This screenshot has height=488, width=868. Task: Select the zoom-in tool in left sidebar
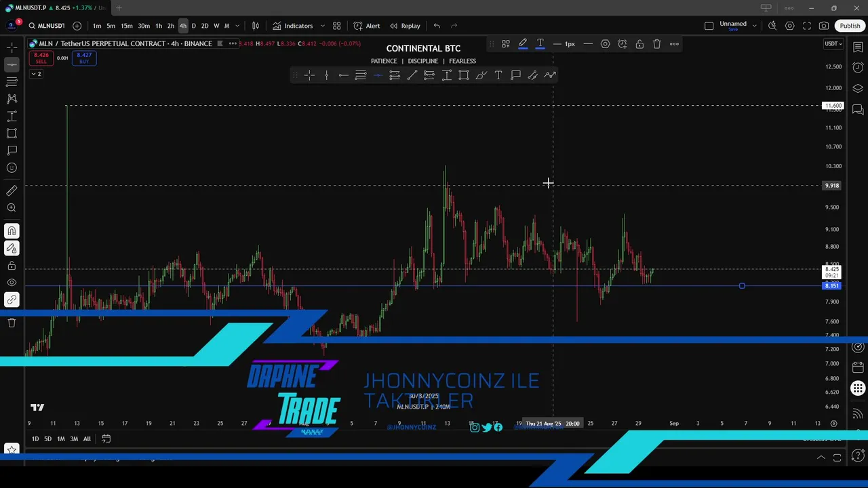point(12,208)
